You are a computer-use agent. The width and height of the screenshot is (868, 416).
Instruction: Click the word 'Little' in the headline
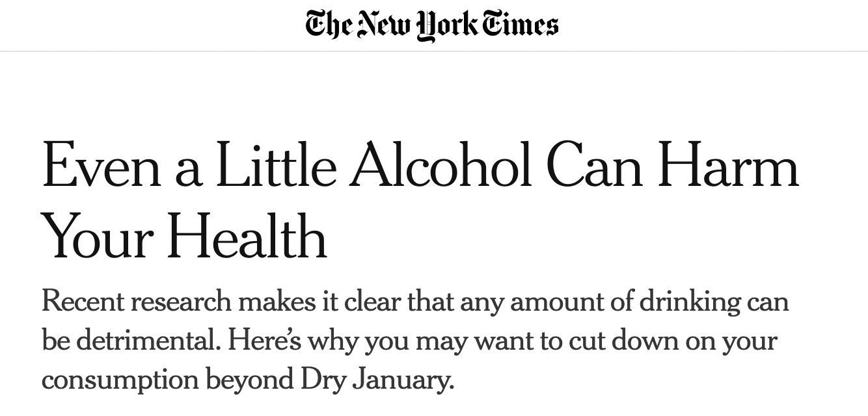click(276, 164)
